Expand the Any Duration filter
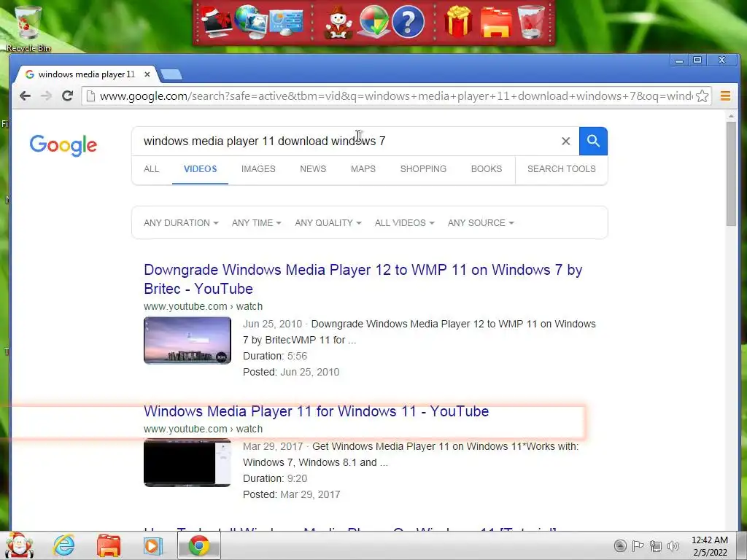Image resolution: width=747 pixels, height=560 pixels. [181, 223]
